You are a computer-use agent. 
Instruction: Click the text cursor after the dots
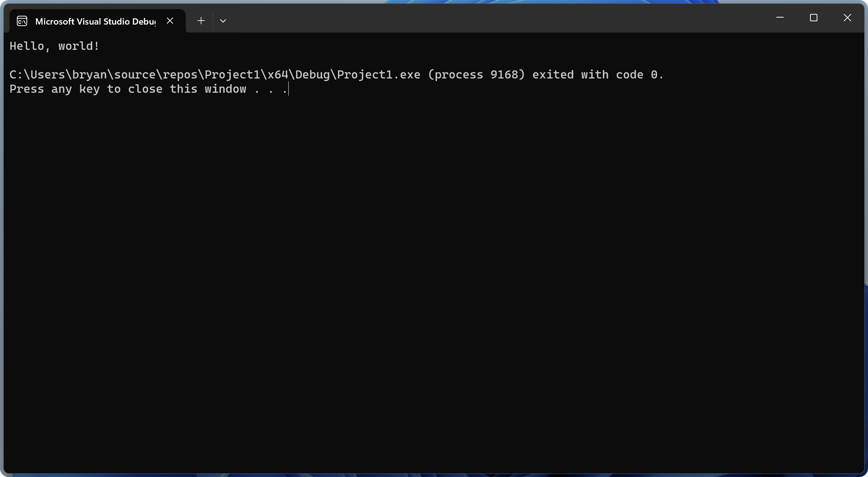[x=289, y=89]
